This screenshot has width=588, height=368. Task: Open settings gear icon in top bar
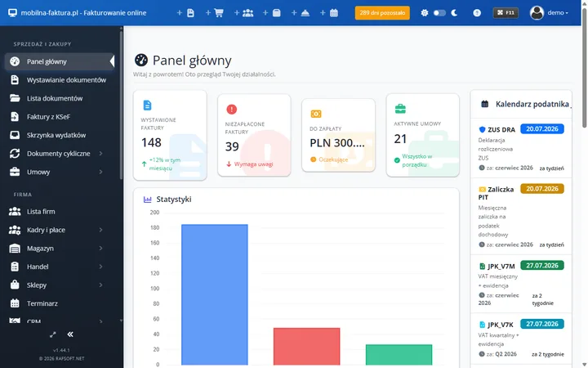424,13
